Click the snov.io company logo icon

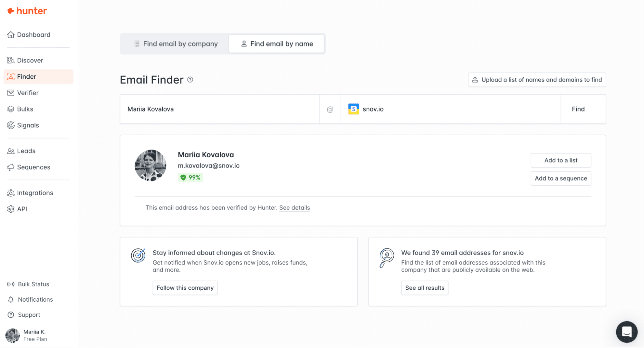[353, 109]
